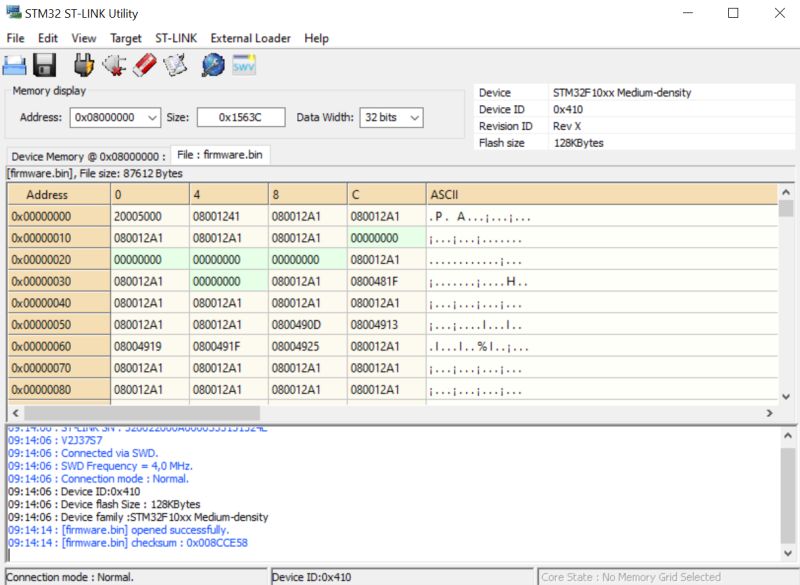
Task: Open the Target menu
Action: [x=126, y=38]
